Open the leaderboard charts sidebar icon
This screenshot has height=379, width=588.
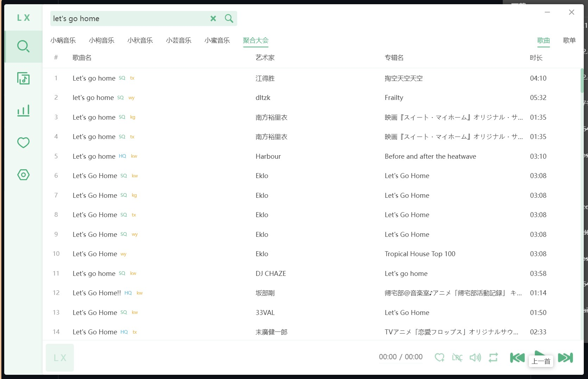click(23, 110)
